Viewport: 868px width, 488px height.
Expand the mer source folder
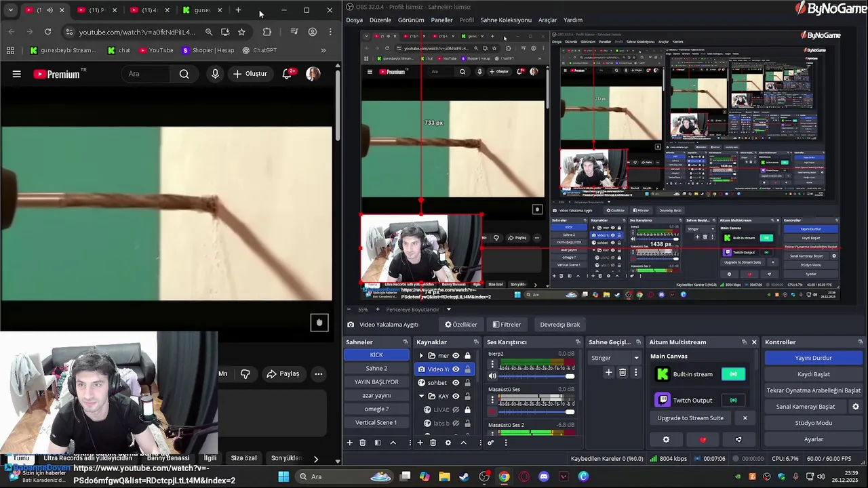[421, 356]
